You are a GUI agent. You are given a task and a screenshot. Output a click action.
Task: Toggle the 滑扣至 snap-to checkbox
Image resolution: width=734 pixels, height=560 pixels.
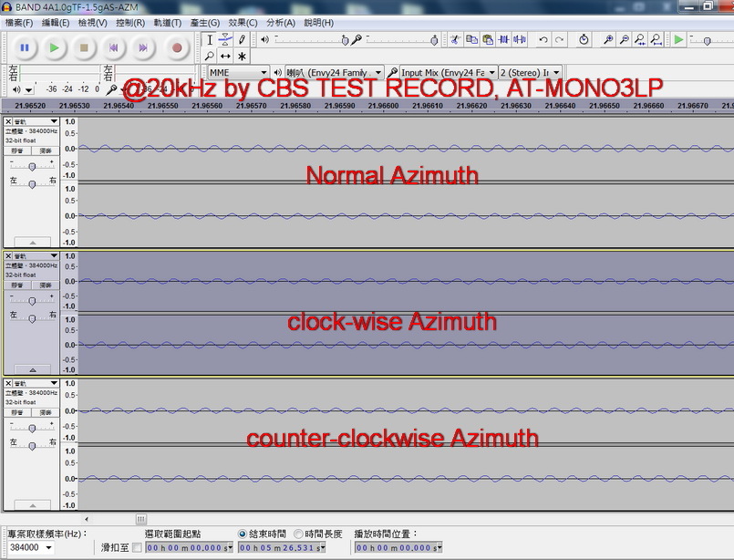point(137,547)
